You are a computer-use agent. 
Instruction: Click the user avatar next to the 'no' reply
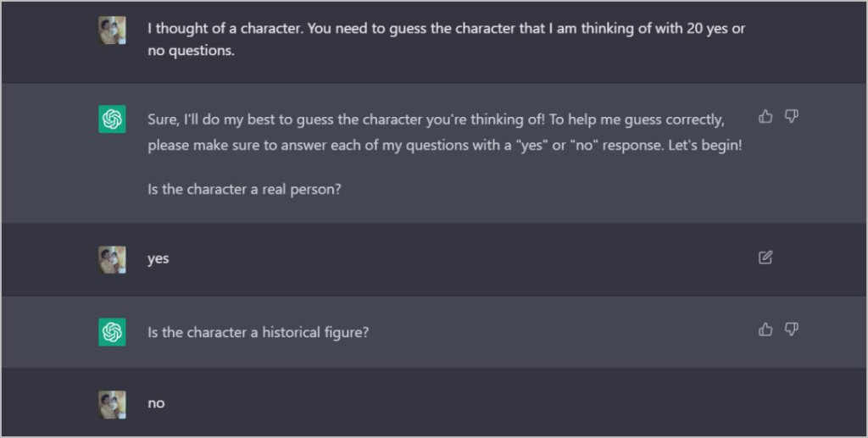pos(112,405)
